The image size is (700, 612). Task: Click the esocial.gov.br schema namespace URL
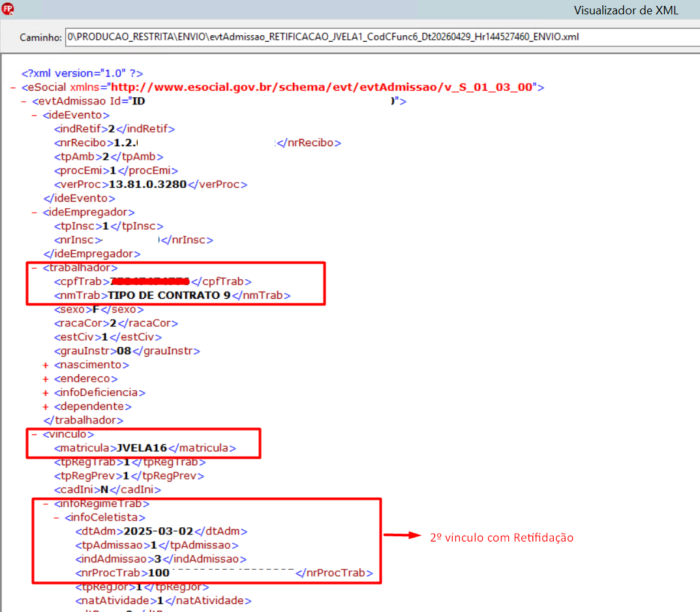[x=323, y=87]
